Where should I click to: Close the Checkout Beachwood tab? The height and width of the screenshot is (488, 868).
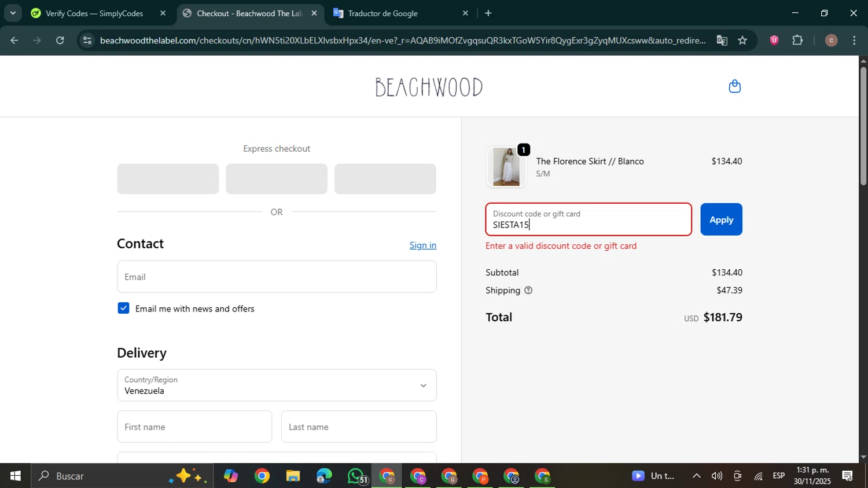pyautogui.click(x=314, y=13)
